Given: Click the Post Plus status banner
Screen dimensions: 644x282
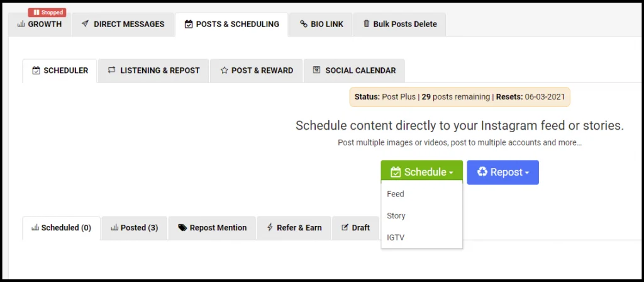Looking at the screenshot, I should [x=460, y=97].
